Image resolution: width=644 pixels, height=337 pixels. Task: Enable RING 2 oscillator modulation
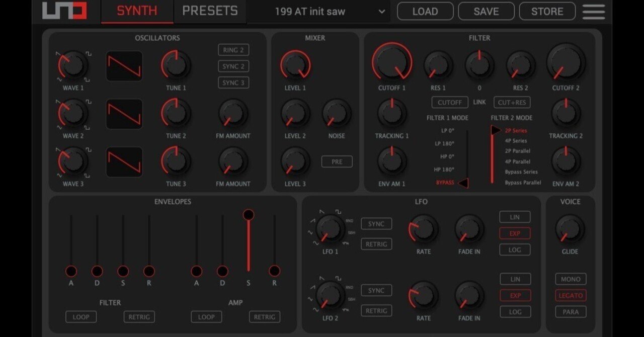tap(233, 50)
